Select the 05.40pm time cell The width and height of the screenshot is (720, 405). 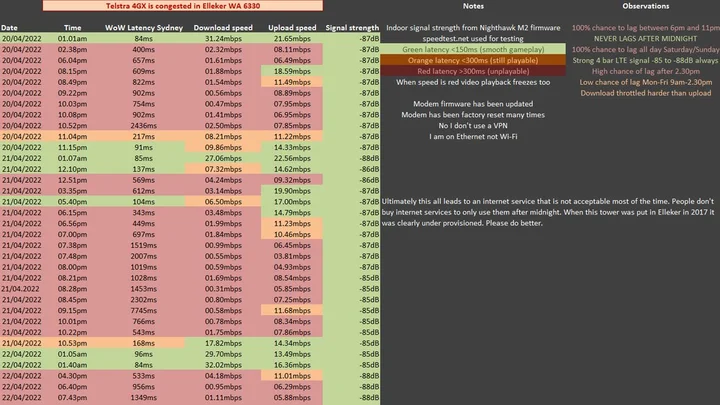pyautogui.click(x=73, y=202)
